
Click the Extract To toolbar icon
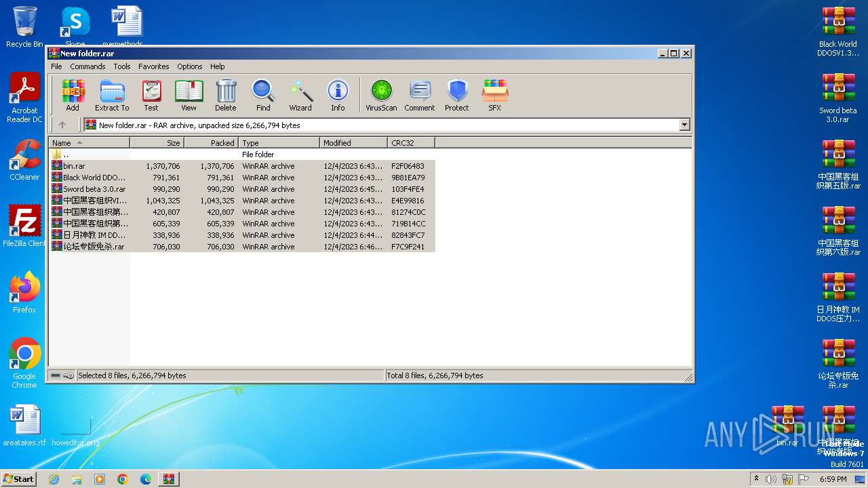[112, 95]
